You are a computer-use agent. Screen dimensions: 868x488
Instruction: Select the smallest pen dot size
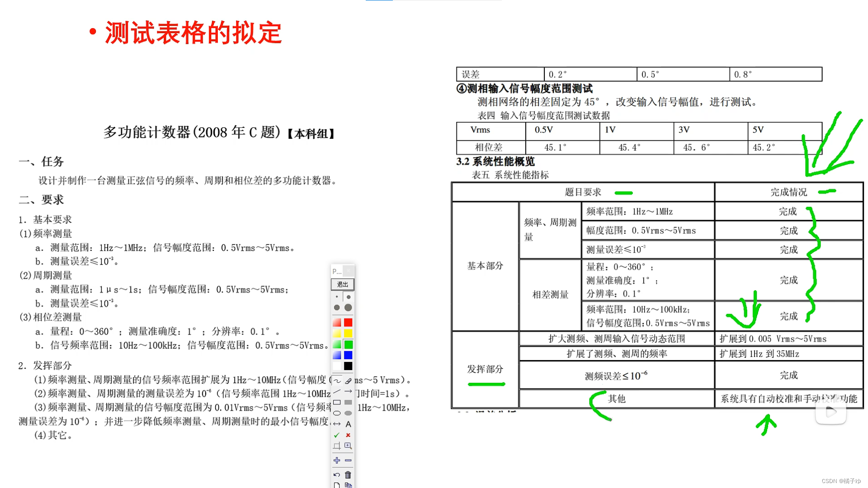click(337, 297)
